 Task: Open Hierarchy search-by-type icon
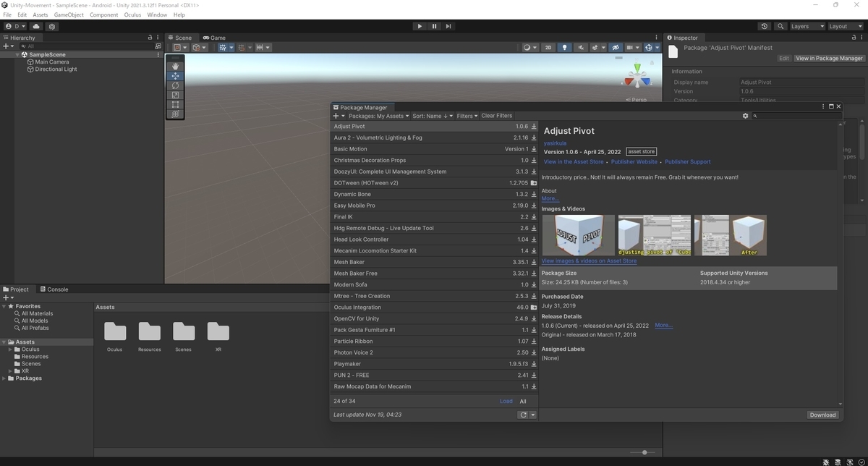pyautogui.click(x=158, y=46)
